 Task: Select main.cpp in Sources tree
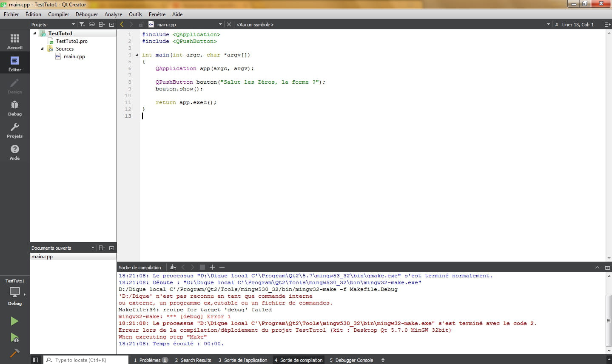(74, 56)
